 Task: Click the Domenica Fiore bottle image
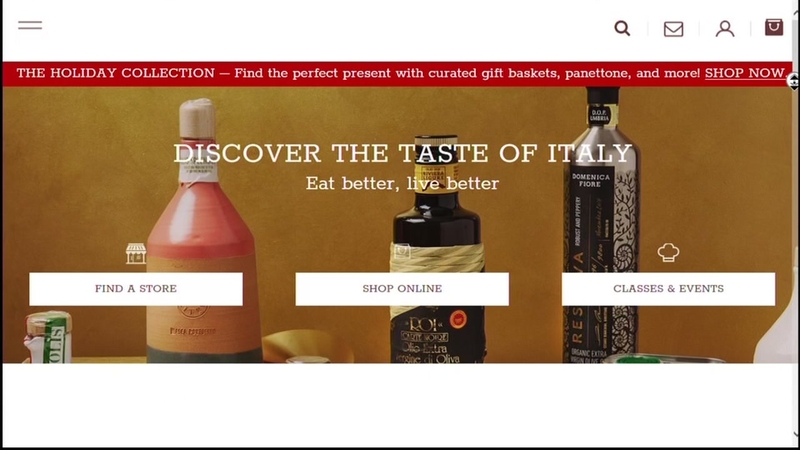pos(602,224)
